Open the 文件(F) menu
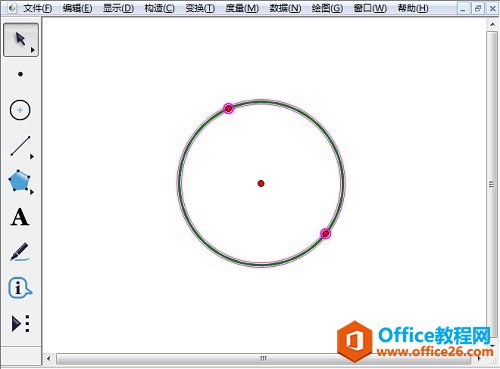Screen dimensions: 500x369 pos(37,8)
